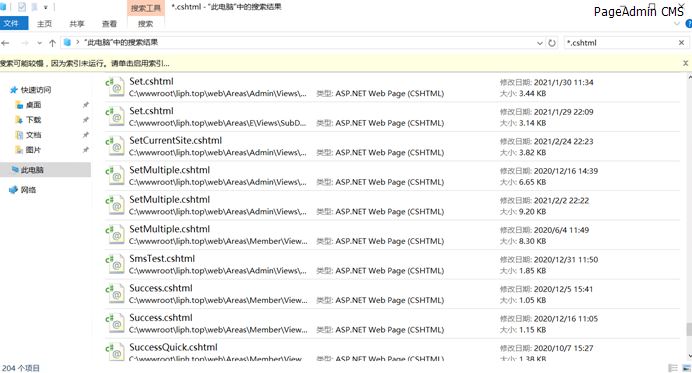The width and height of the screenshot is (692, 373).
Task: Click the SmsTest.cshtml file name
Action: tap(162, 259)
